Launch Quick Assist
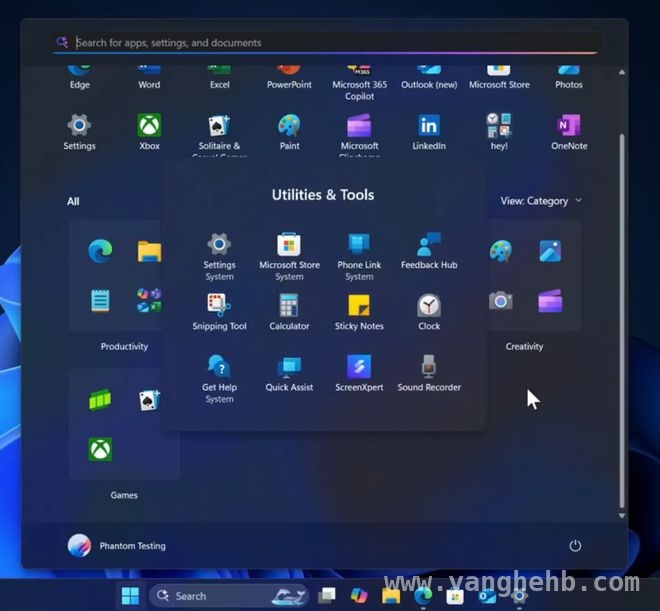The height and width of the screenshot is (611, 660). tap(289, 373)
